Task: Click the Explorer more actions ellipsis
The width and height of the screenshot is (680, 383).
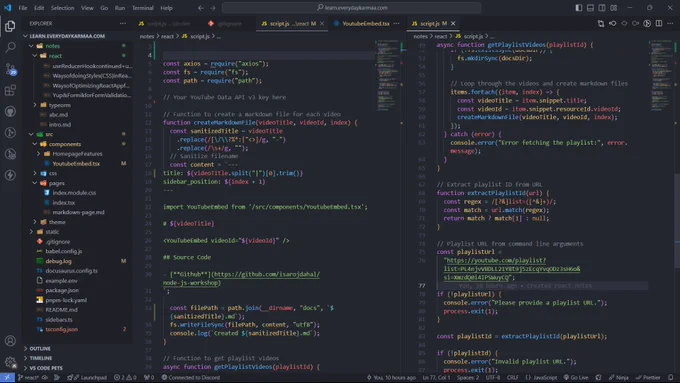Action: pos(123,23)
